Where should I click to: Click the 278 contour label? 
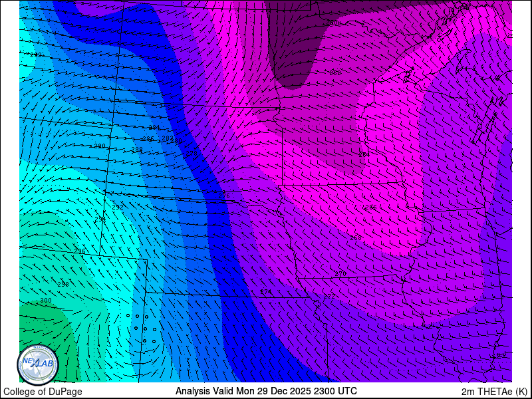(192, 154)
